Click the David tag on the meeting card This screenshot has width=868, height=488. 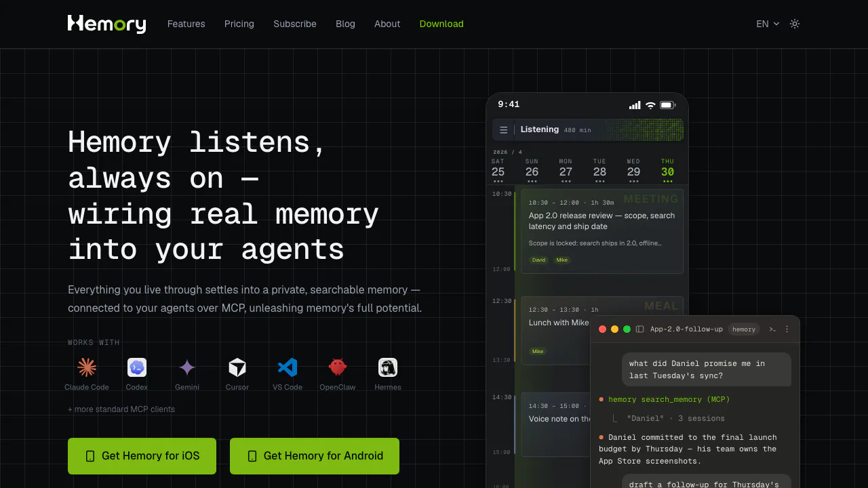tap(539, 260)
